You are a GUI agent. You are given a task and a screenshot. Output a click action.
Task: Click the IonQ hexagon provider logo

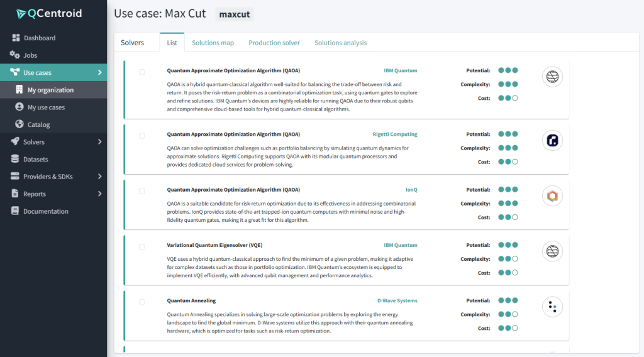tap(552, 196)
